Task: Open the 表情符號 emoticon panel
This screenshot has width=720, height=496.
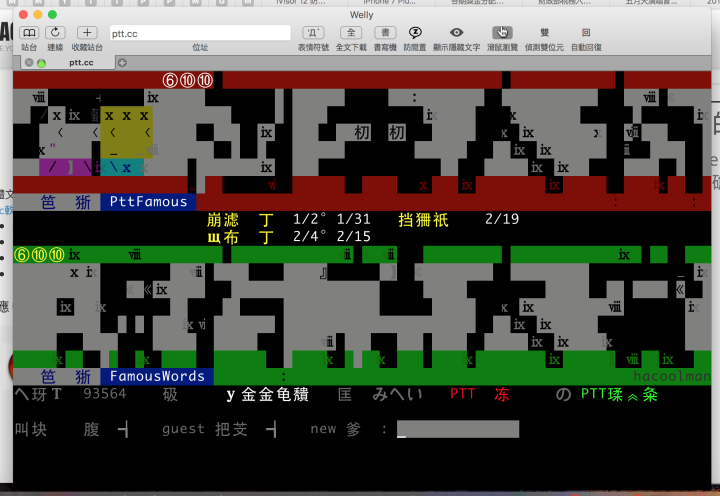Action: 313,33
